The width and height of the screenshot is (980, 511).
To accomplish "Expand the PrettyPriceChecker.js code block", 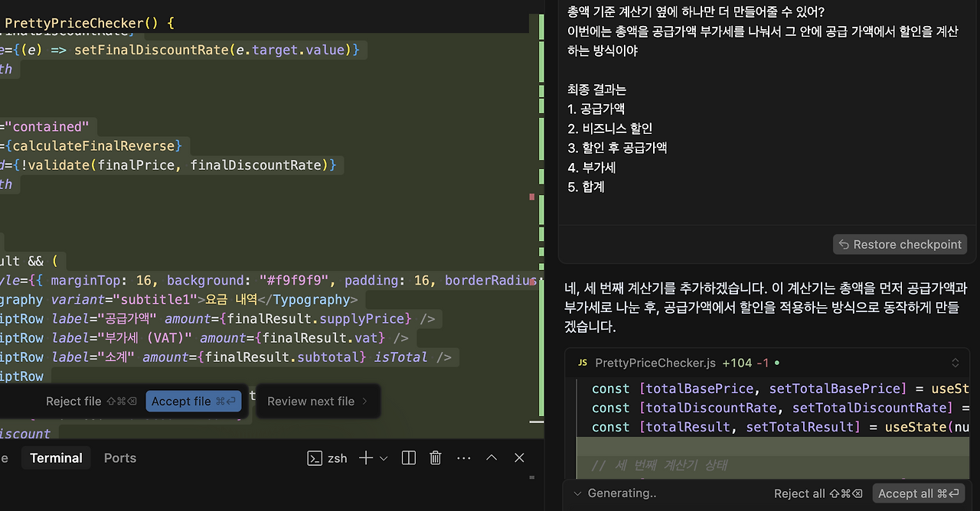I will tap(955, 363).
